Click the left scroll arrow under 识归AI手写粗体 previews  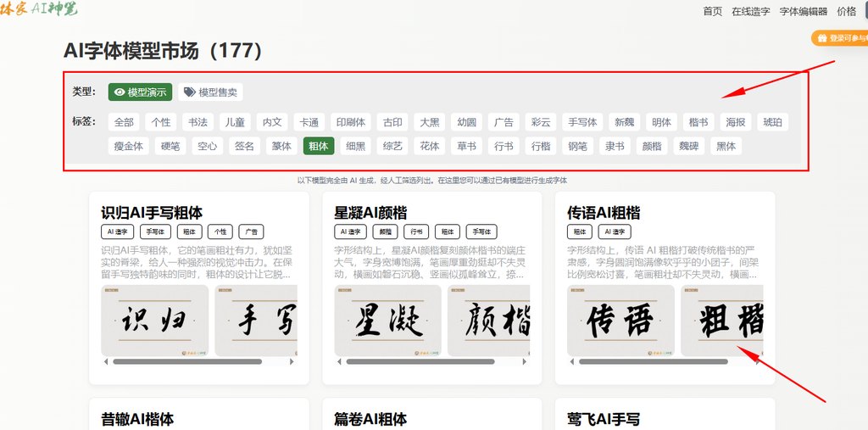tap(106, 362)
